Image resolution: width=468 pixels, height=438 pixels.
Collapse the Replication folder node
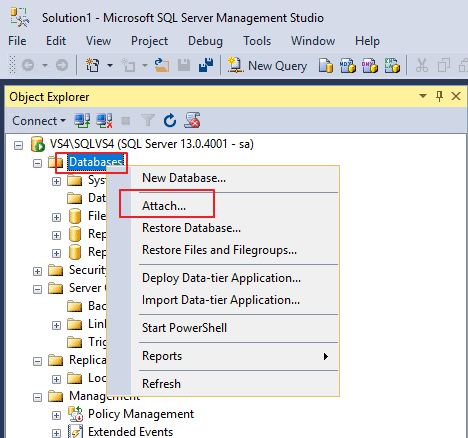pyautogui.click(x=37, y=361)
